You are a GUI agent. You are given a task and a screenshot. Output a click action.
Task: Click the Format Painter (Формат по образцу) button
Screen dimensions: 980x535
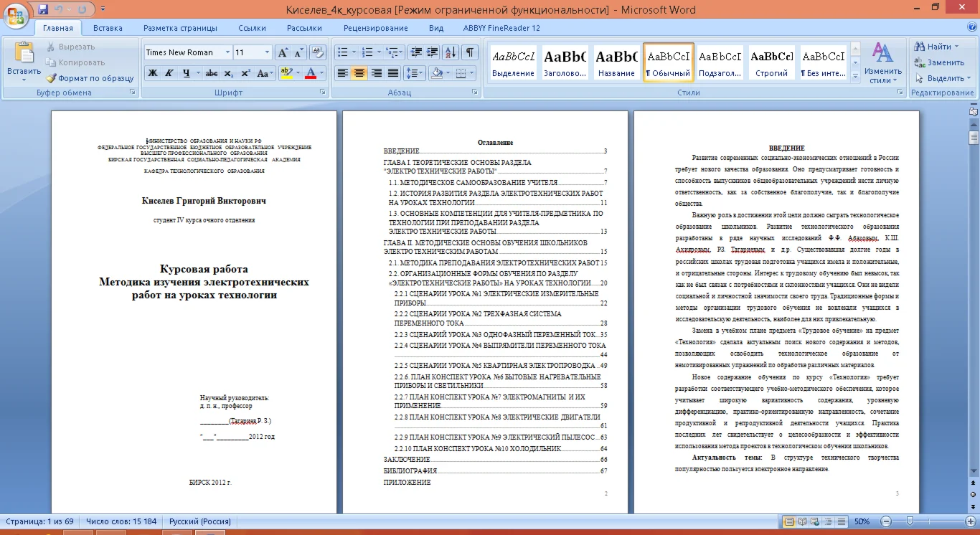point(90,78)
